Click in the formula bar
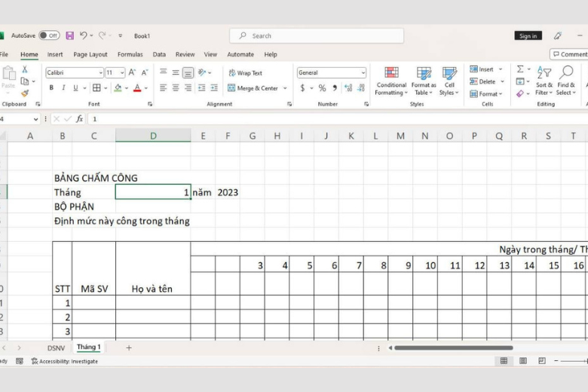Viewport: 588px width, 392px height. pyautogui.click(x=338, y=119)
